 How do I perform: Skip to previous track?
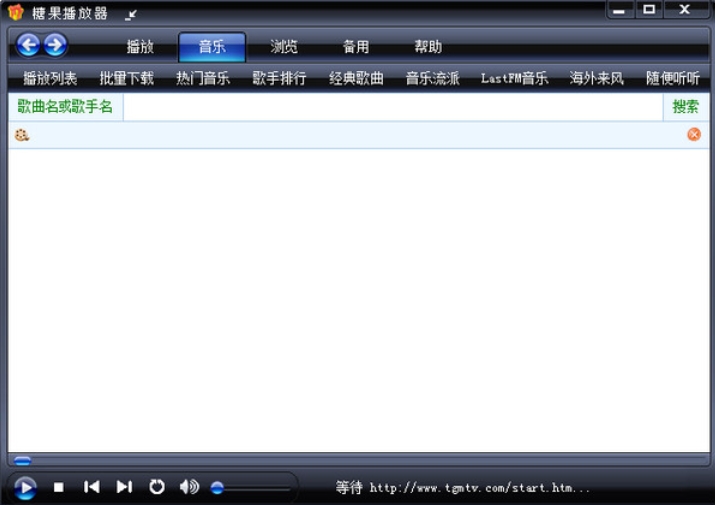[x=92, y=487]
